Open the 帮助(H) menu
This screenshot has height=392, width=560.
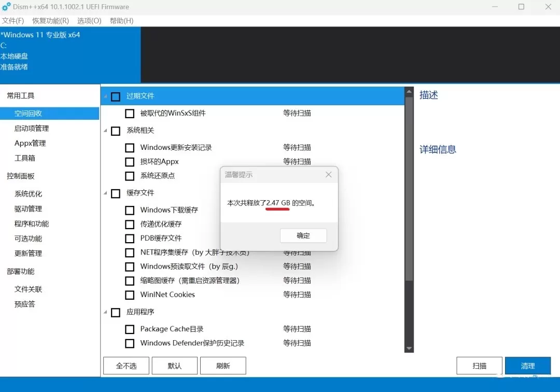(x=121, y=21)
